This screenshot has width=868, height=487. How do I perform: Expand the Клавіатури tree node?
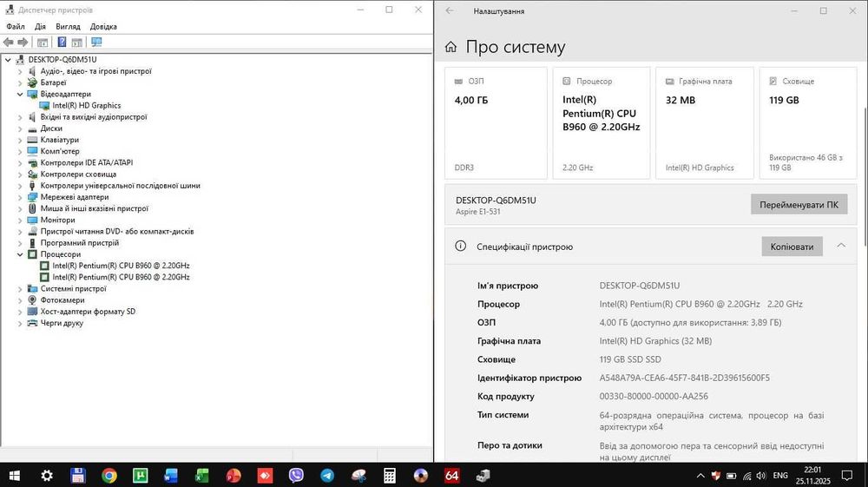(20, 140)
